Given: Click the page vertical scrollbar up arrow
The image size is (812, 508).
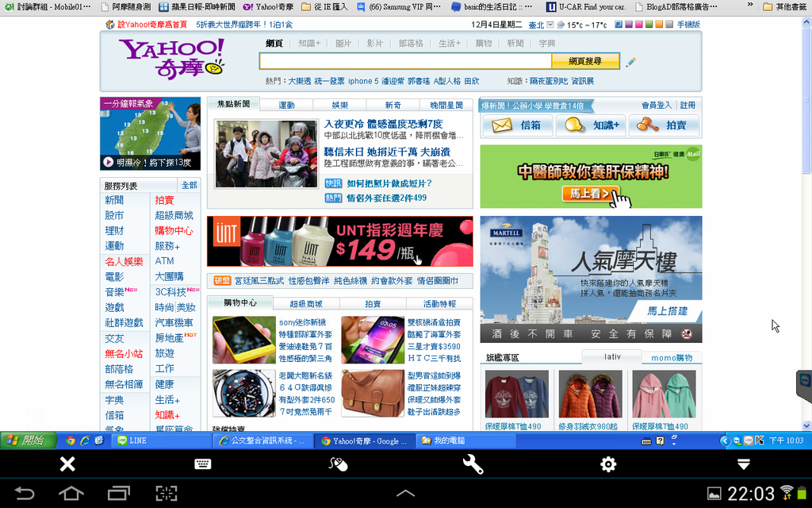Looking at the screenshot, I should pyautogui.click(x=806, y=21).
